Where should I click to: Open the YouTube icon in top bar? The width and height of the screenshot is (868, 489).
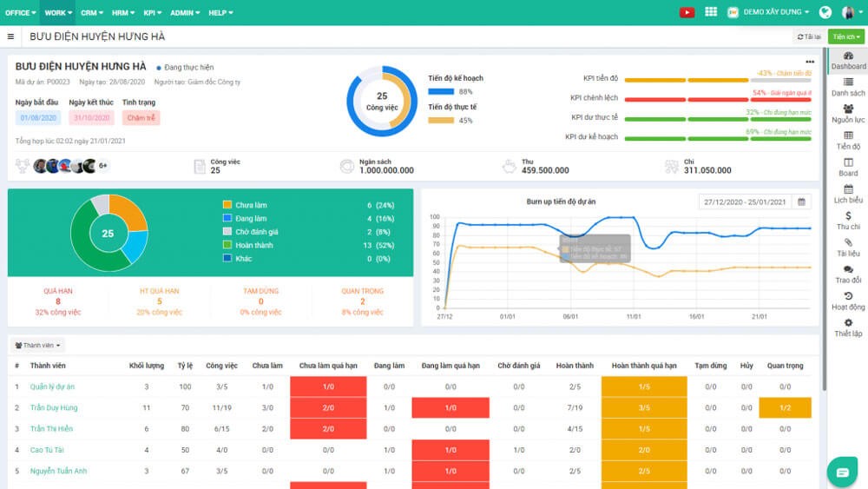click(687, 12)
